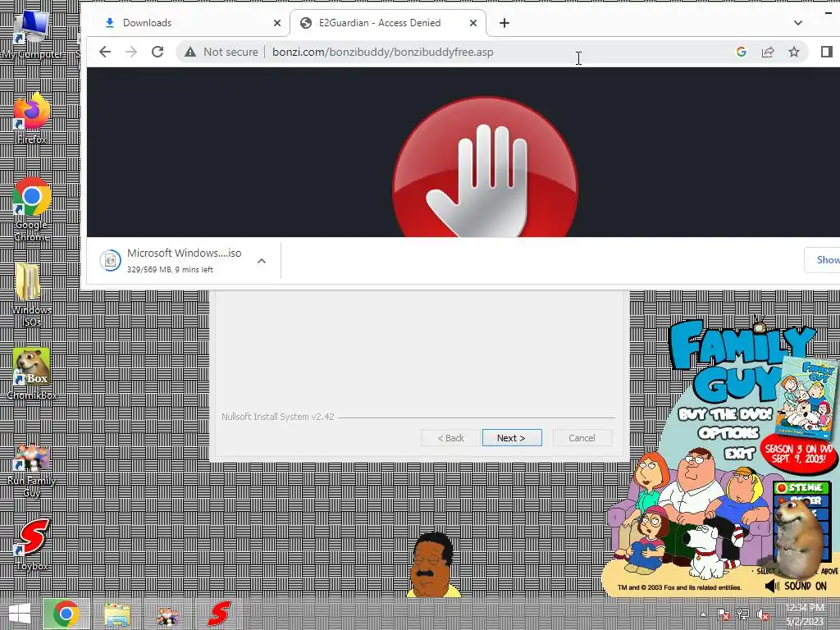
Task: Click the network tray icon
Action: click(742, 614)
